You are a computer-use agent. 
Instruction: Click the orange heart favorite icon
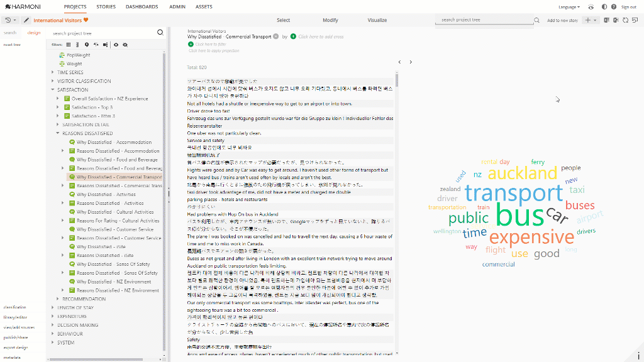point(86,19)
